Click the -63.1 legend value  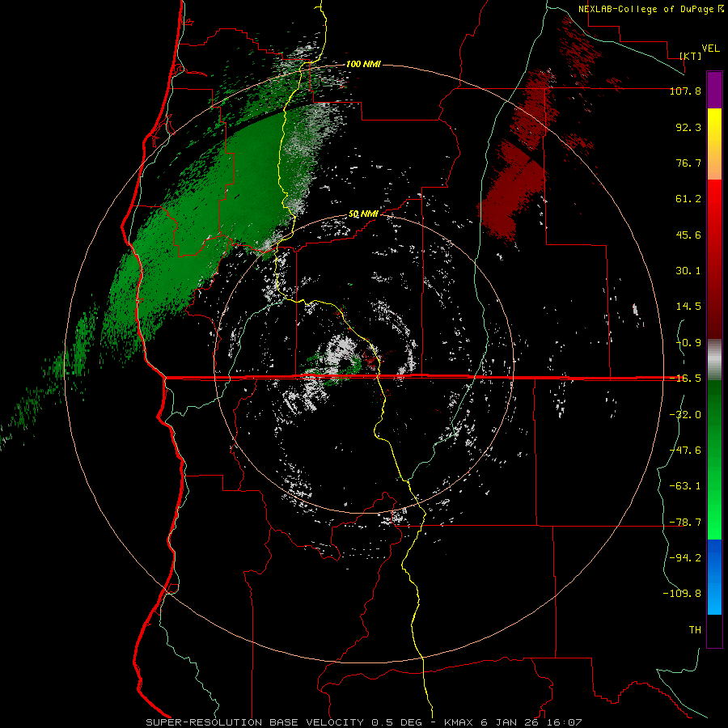[685, 486]
